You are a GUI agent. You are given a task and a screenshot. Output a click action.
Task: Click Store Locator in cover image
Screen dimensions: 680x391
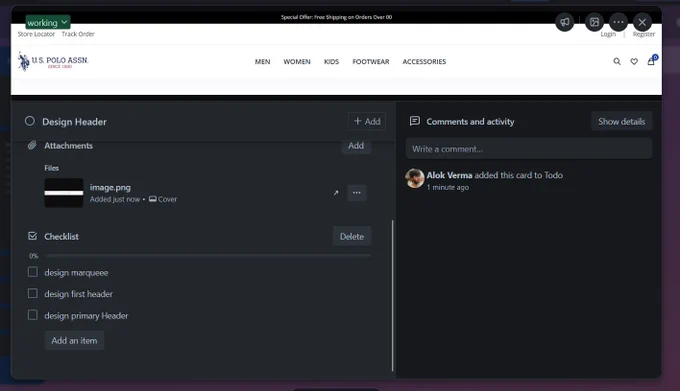pyautogui.click(x=36, y=34)
